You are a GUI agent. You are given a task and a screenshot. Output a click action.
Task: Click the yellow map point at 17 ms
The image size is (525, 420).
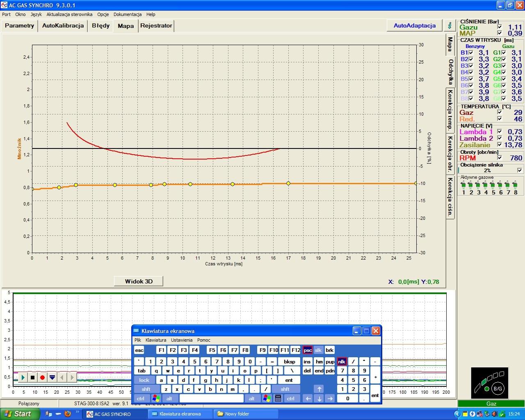pyautogui.click(x=288, y=183)
